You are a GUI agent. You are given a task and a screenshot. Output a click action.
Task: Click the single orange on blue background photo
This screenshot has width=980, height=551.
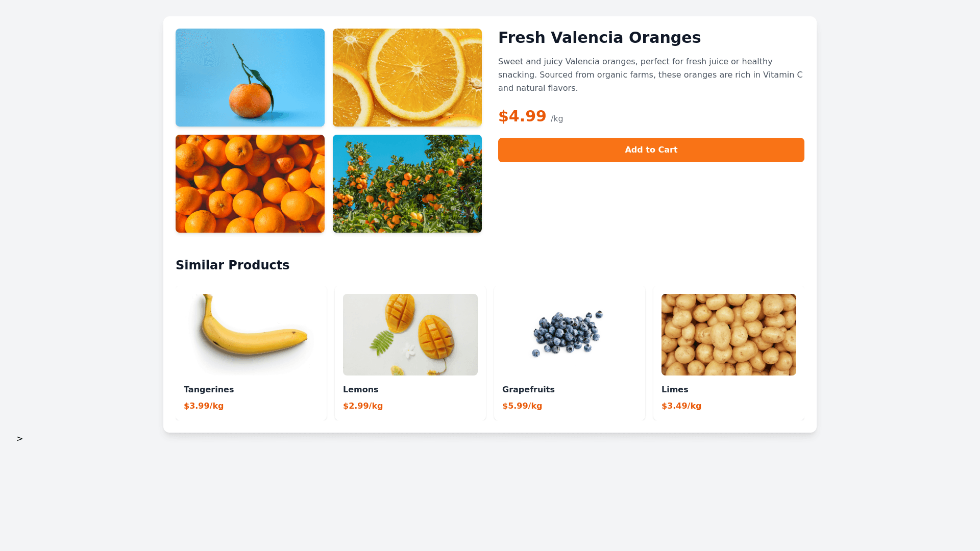point(250,78)
